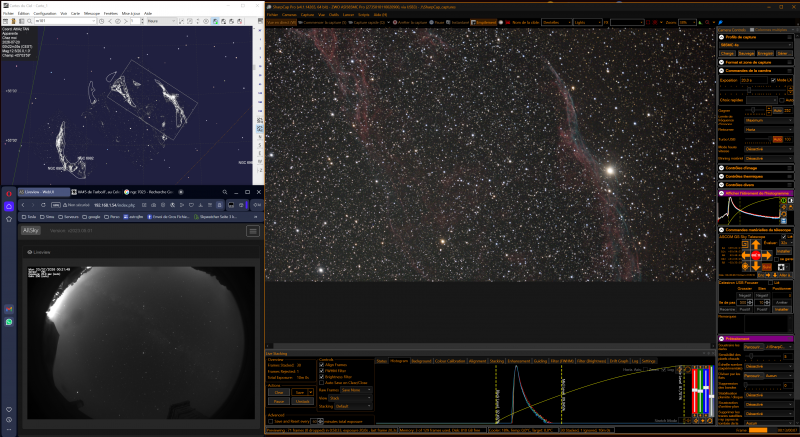This screenshot has width=800, height=437.
Task: Collapse the Profils de capture section
Action: pyautogui.click(x=722, y=37)
